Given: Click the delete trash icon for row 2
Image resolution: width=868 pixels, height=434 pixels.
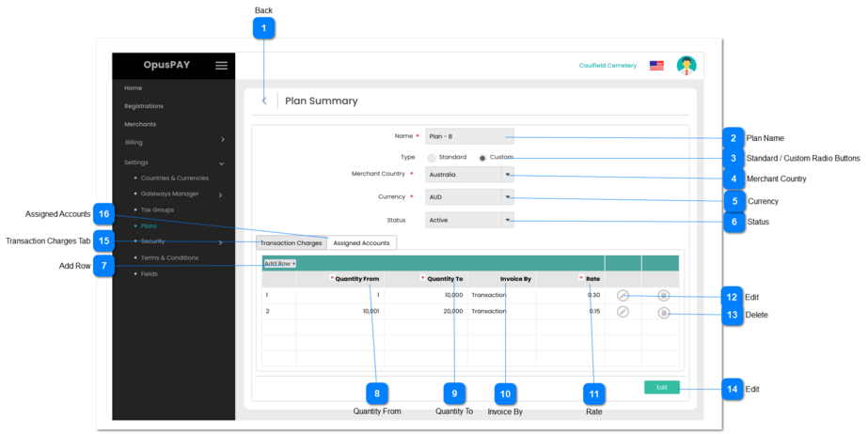Looking at the screenshot, I should (664, 313).
